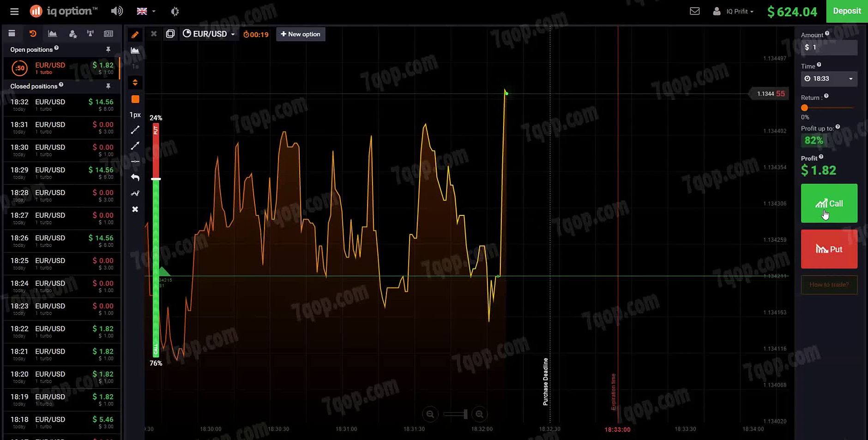Show help for Return

pos(826,96)
